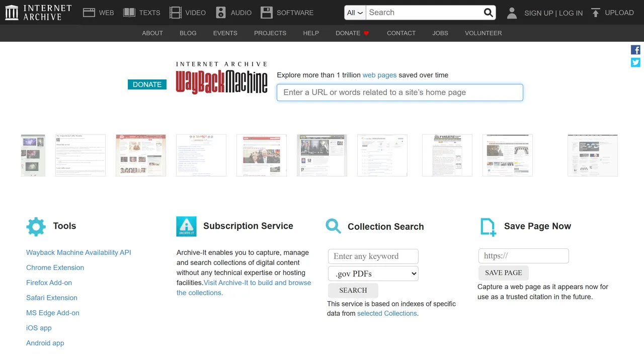
Task: Click the user avatar icon
Action: (x=512, y=13)
